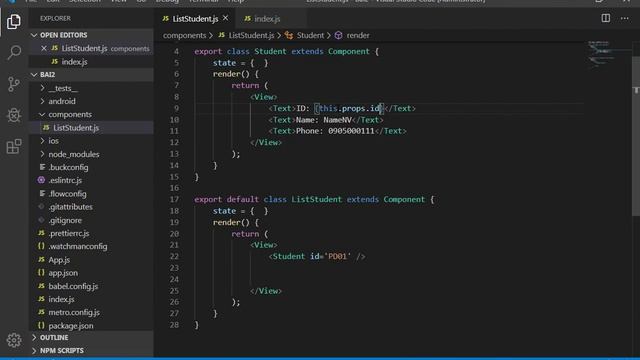Click the 'PD01' string on line 22

[338, 257]
